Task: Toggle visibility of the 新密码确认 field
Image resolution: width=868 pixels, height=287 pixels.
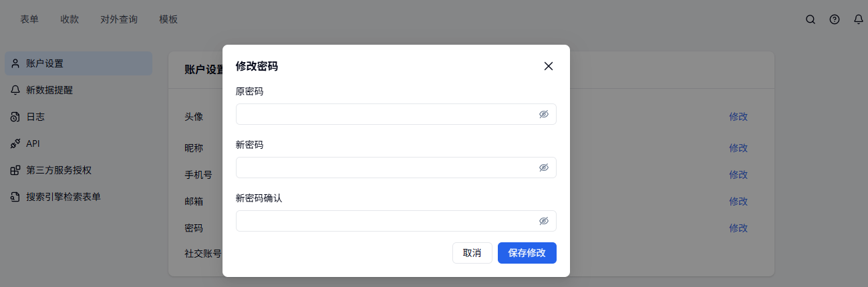Action: pyautogui.click(x=544, y=221)
